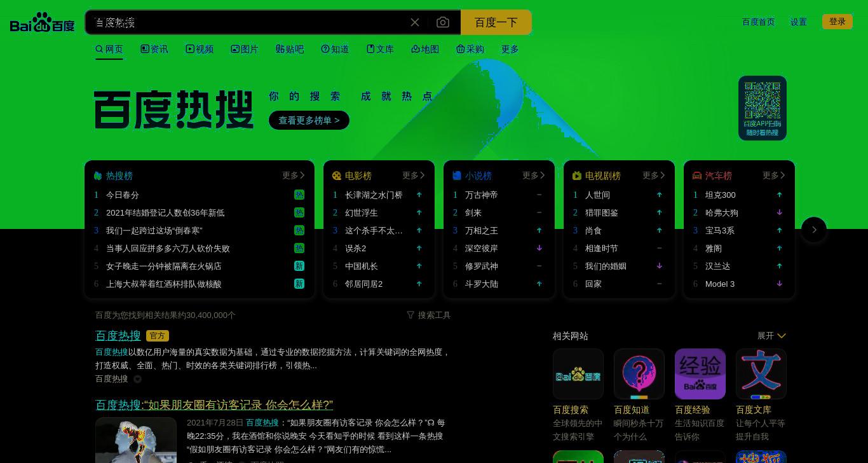Open the 文库 tab
The image size is (868, 463).
(380, 49)
